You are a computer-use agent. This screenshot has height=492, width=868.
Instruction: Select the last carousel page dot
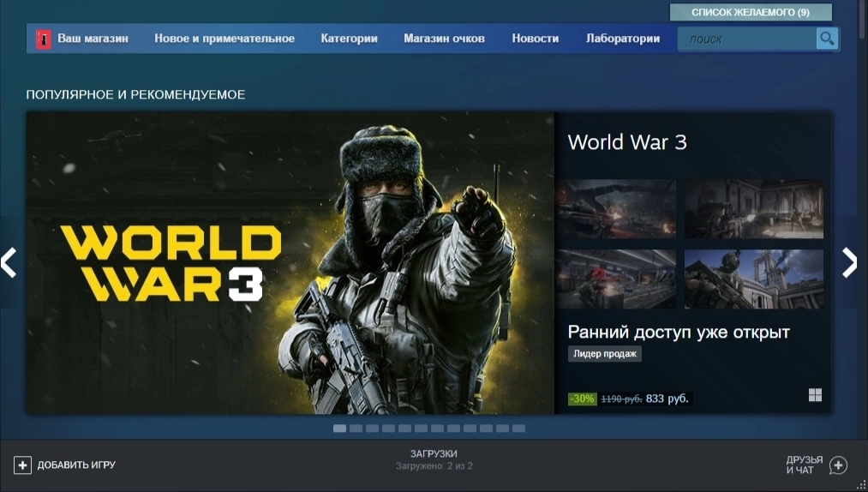pos(518,429)
